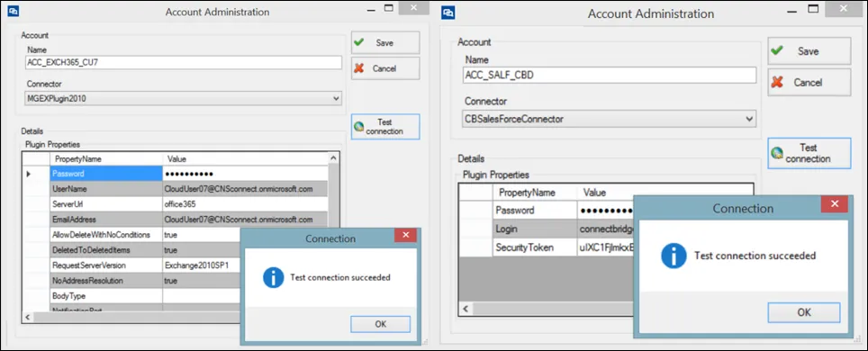Click scroll-up arrow of left grid scrollbar

(x=334, y=158)
